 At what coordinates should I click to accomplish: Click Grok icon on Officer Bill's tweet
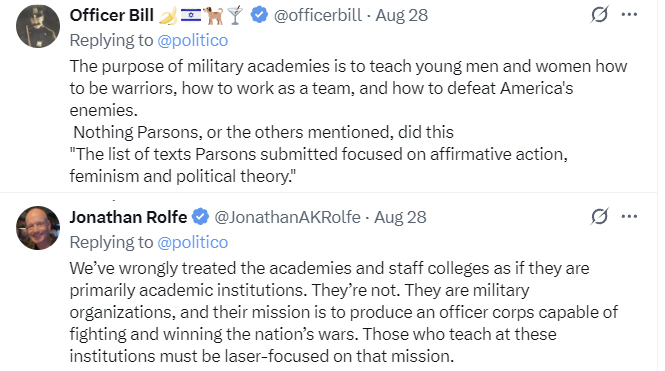[599, 14]
